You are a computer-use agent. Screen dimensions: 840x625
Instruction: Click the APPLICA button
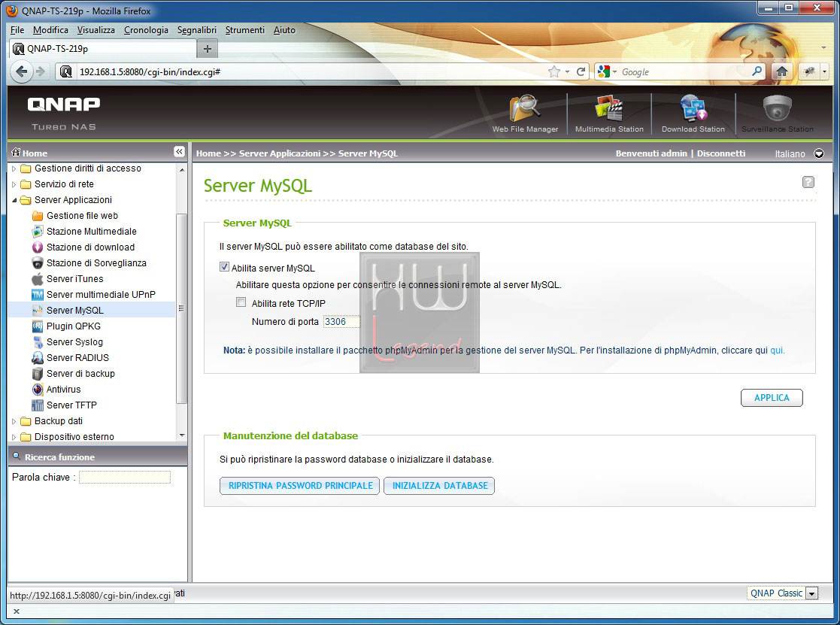coord(772,398)
